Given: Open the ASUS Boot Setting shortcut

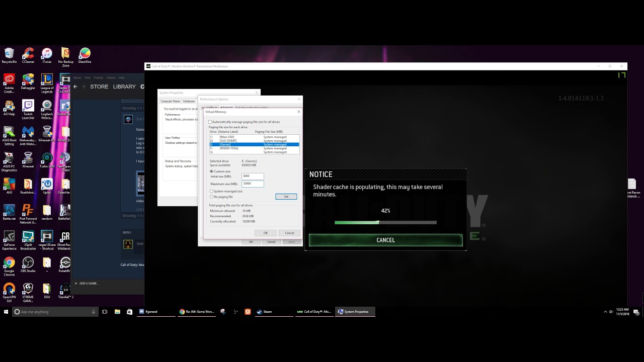Looking at the screenshot, I should tap(9, 136).
